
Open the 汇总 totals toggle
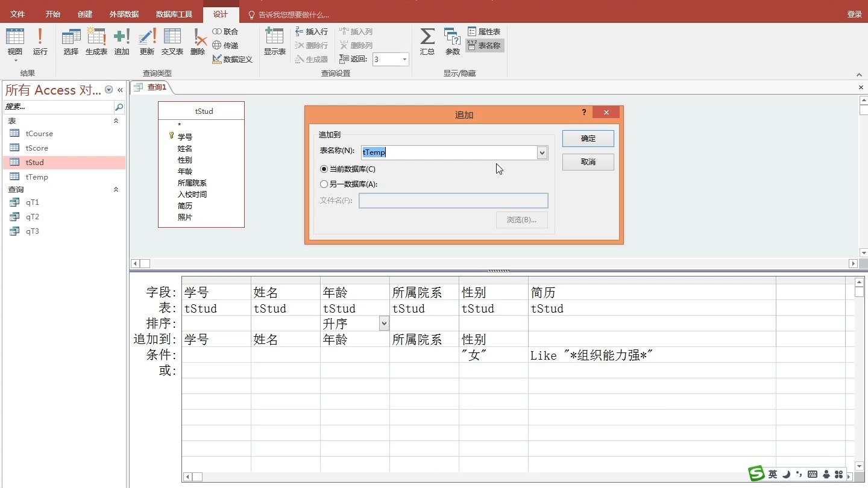click(427, 42)
